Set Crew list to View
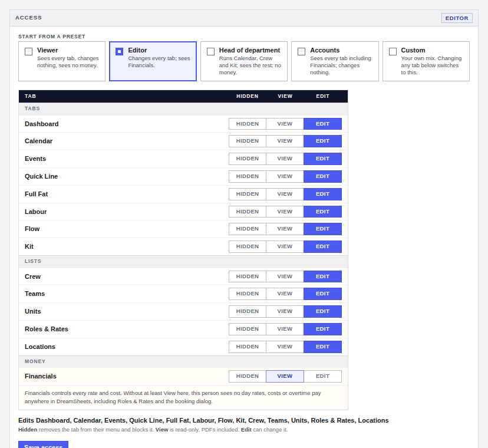Viewport: 488px width, 448px height. [285, 276]
